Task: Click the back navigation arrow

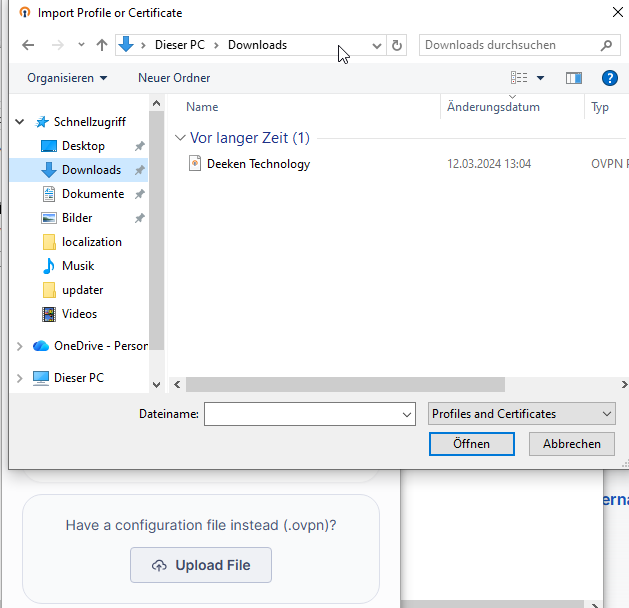Action: tap(28, 45)
